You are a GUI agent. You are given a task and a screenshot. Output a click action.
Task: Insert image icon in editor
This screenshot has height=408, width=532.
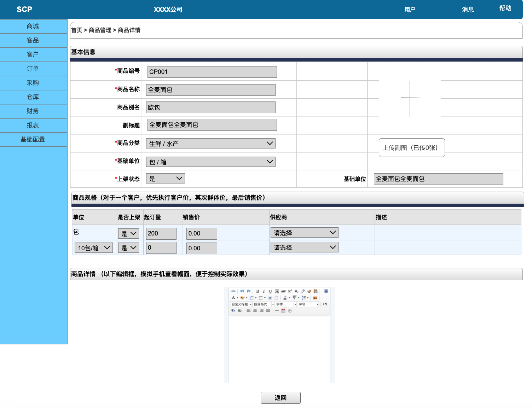click(315, 298)
